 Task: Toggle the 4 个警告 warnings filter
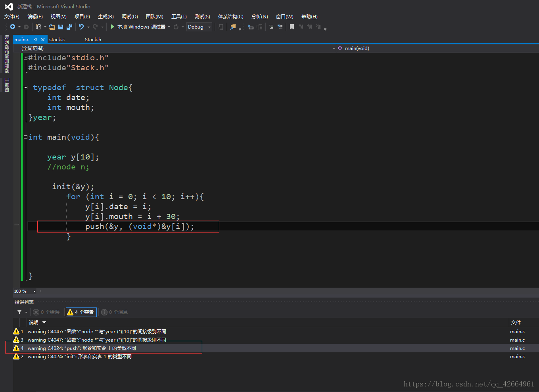pyautogui.click(x=81, y=312)
